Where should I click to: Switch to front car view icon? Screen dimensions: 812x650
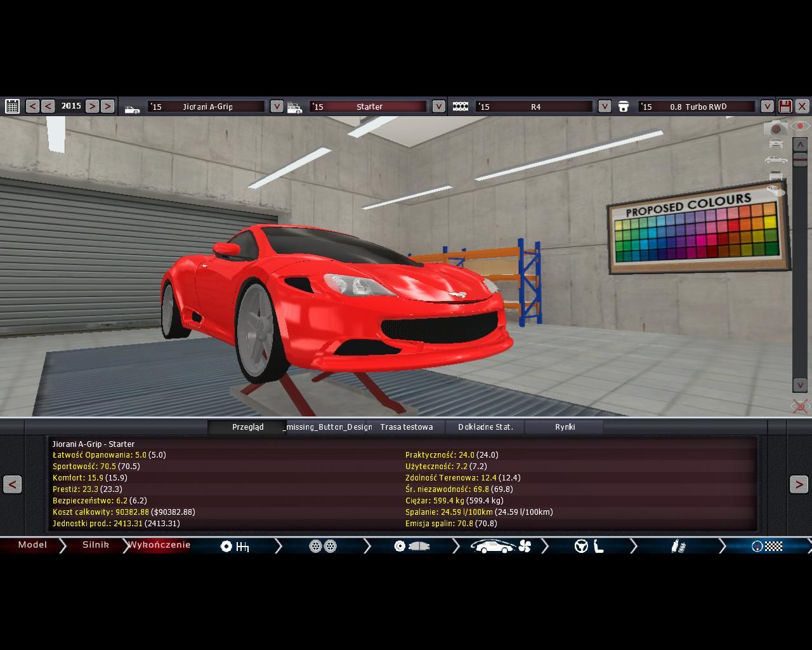tap(775, 145)
